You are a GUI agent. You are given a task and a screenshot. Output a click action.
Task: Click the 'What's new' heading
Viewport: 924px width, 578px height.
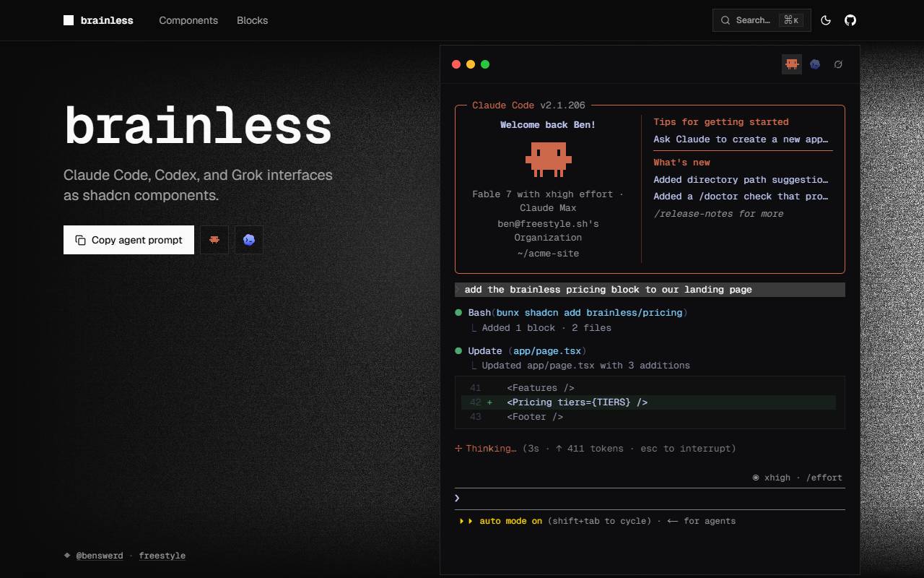tap(681, 163)
